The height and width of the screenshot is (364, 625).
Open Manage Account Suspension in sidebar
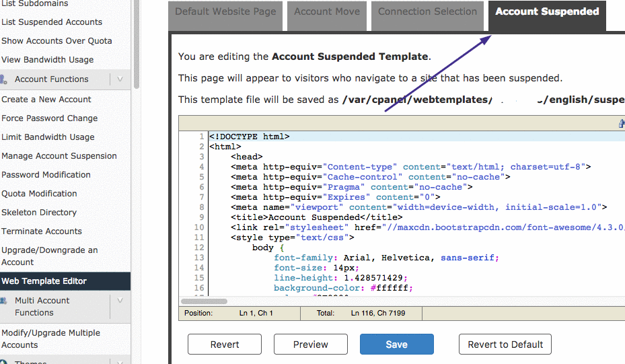pos(59,156)
